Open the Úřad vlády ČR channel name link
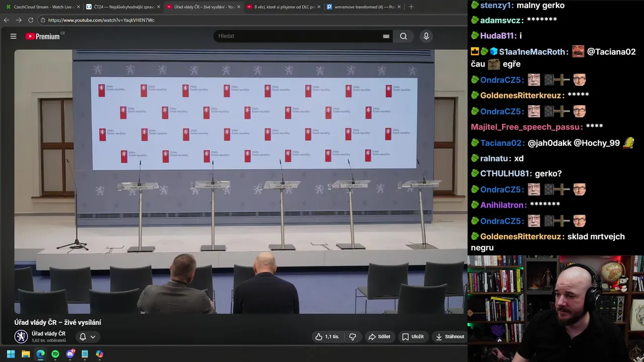 (48, 333)
